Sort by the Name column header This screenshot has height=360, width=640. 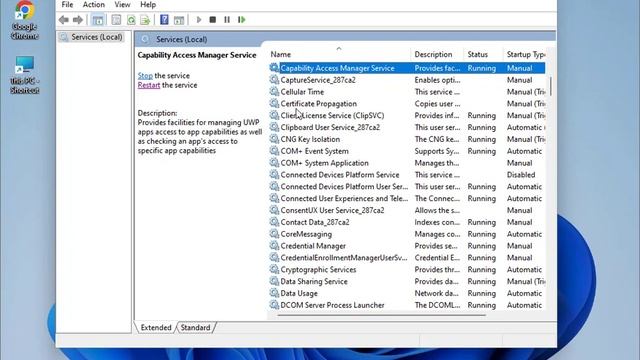[339, 54]
